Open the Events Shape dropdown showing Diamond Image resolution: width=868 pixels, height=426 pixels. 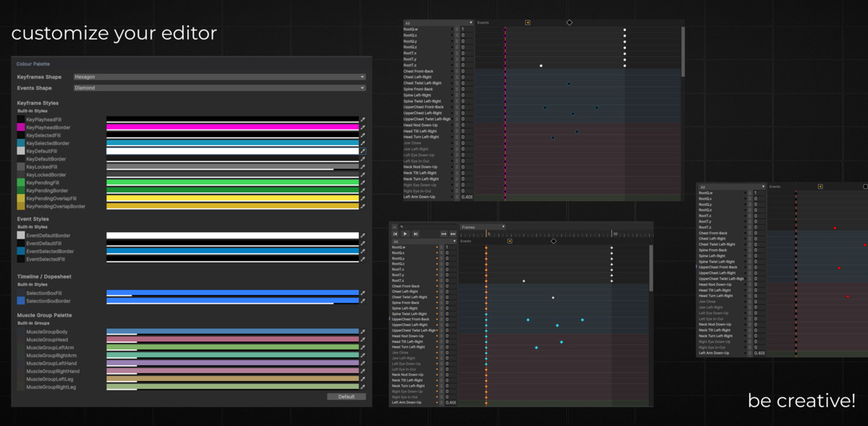pyautogui.click(x=217, y=87)
